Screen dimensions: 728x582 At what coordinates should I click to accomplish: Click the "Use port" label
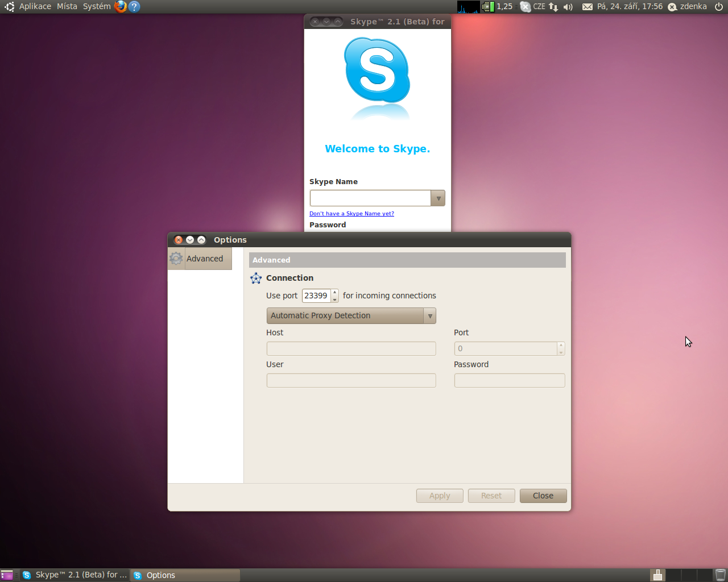(282, 296)
